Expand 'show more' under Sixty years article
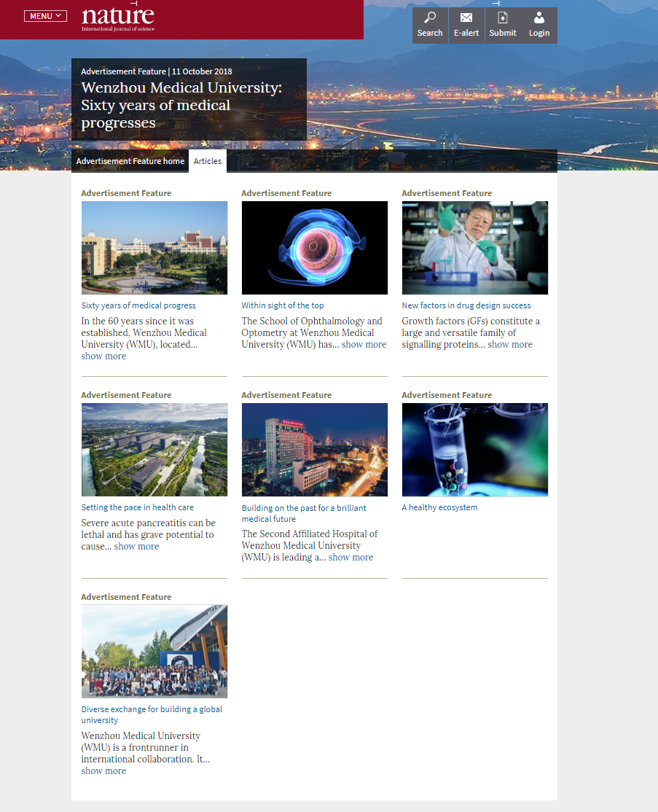The height and width of the screenshot is (812, 658). [x=103, y=356]
